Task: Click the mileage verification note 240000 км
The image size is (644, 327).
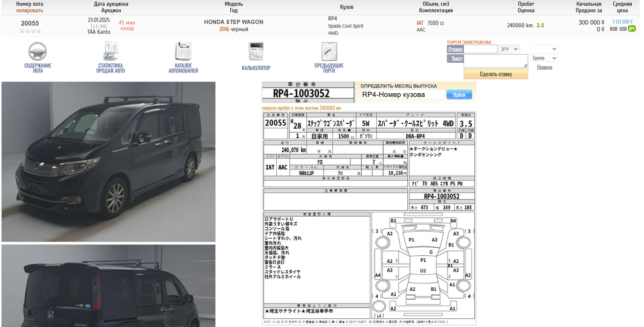Action: [301, 108]
